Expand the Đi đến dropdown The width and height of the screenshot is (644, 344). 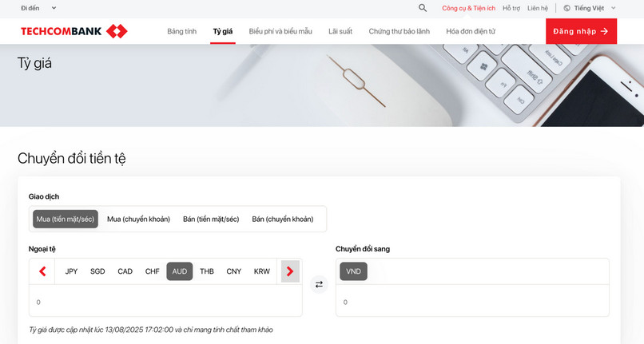(38, 8)
